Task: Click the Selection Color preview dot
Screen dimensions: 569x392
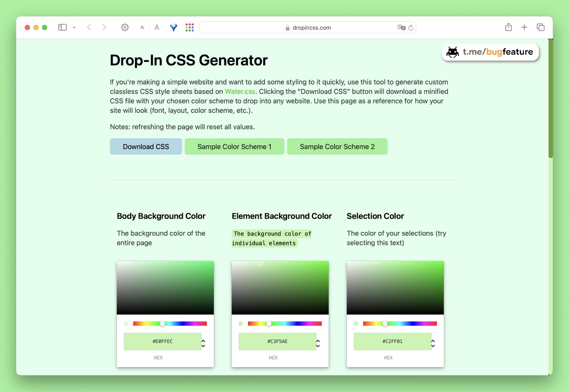Action: click(x=356, y=324)
